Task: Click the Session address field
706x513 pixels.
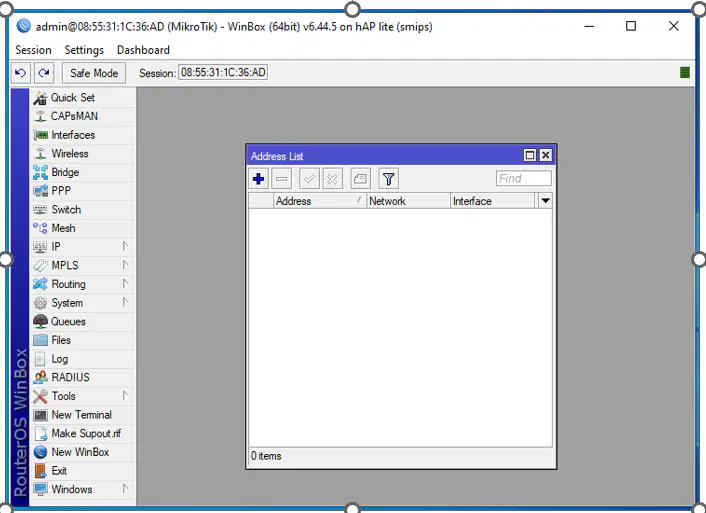Action: pos(223,73)
